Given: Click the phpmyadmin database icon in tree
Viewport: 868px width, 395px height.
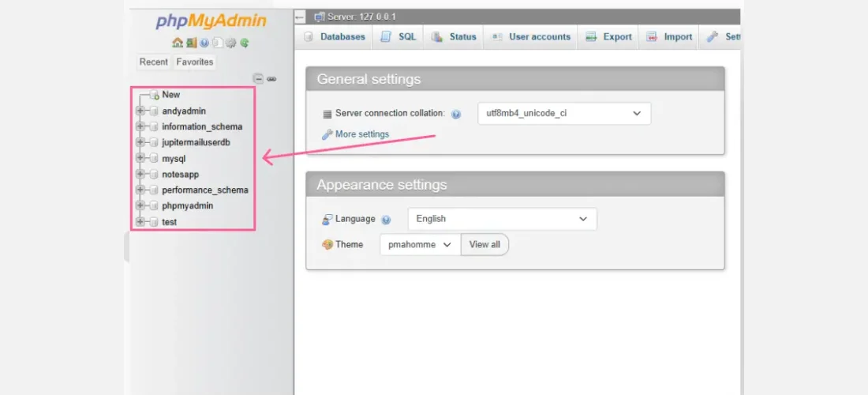Looking at the screenshot, I should tap(153, 206).
